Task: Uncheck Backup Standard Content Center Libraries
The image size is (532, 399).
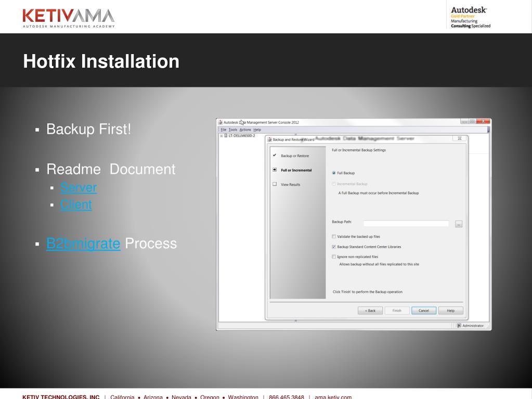Action: point(334,247)
